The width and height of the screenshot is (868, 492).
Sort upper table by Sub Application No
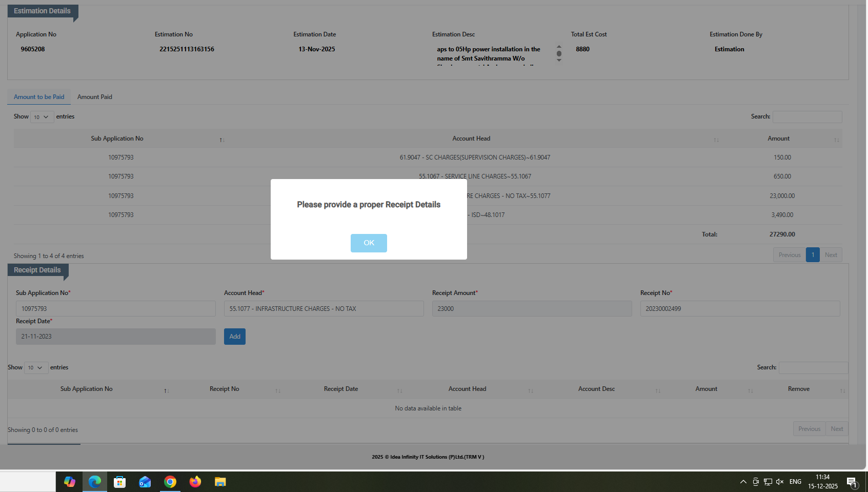click(222, 140)
